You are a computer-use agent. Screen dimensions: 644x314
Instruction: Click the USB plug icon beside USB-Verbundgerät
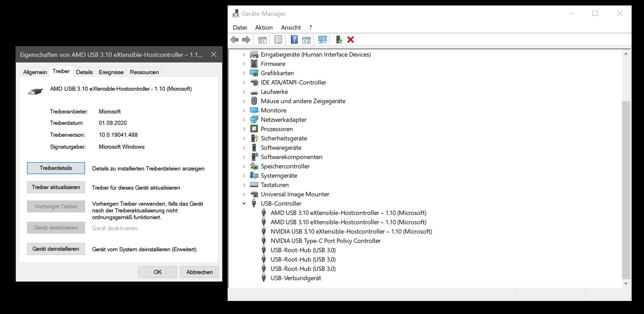point(264,278)
